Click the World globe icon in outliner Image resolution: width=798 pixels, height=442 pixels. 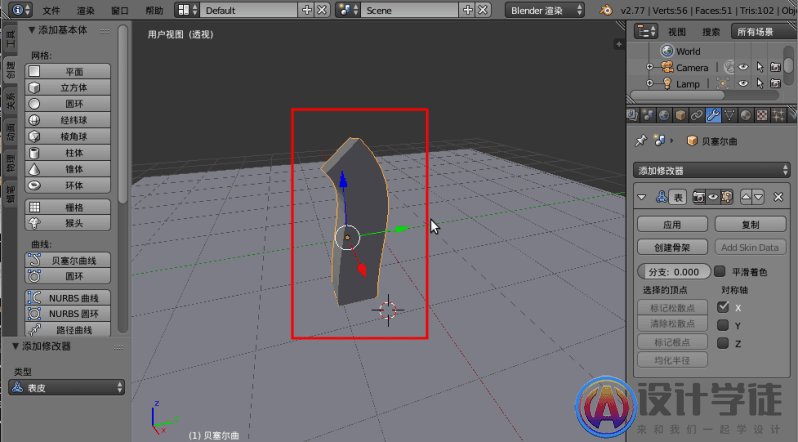coord(667,51)
